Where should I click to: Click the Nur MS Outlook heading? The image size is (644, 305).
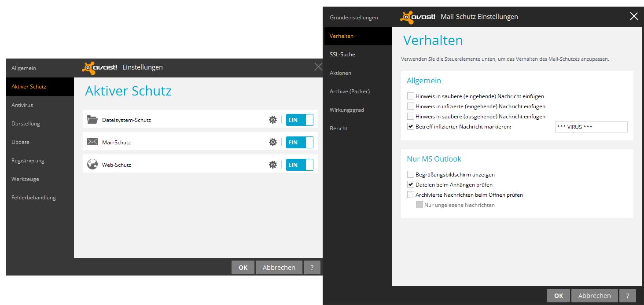pos(434,159)
